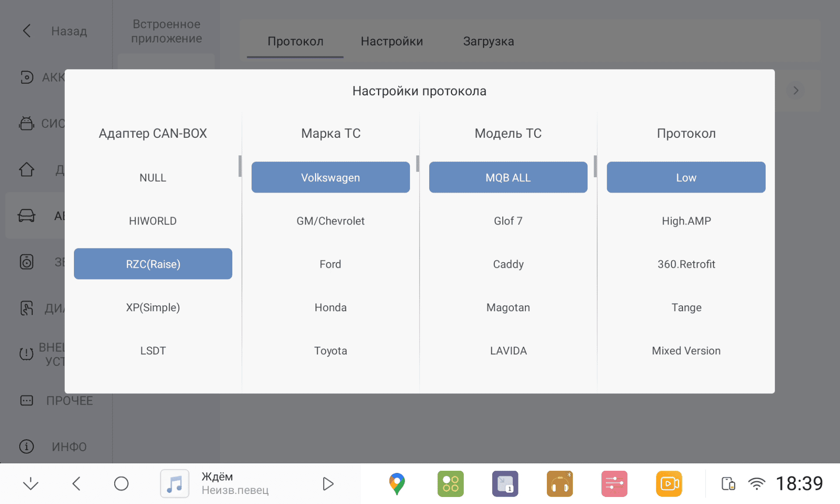This screenshot has width=840, height=504.
Task: Open the ПРОЧЕЕ sidebar section
Action: [57, 400]
